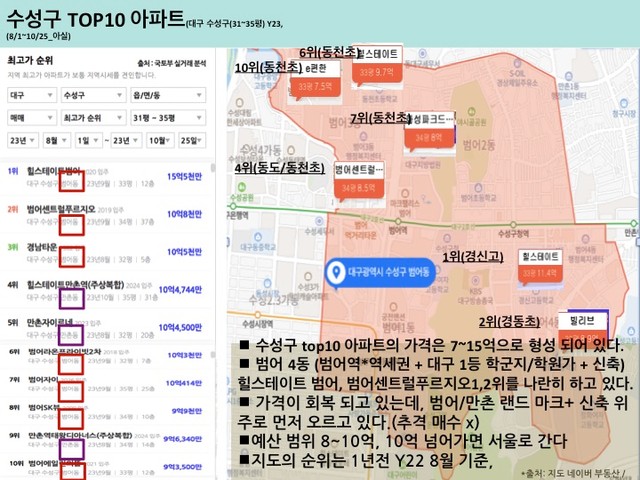Image resolution: width=640 pixels, height=480 pixels.
Task: Open the start month 8월 dropdown
Action: point(57,140)
